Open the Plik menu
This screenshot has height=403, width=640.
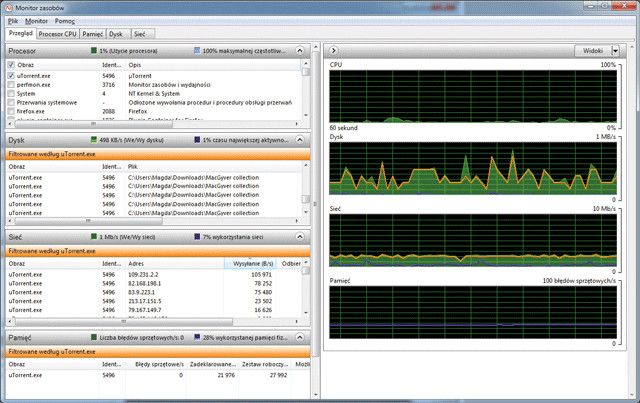pyautogui.click(x=13, y=21)
